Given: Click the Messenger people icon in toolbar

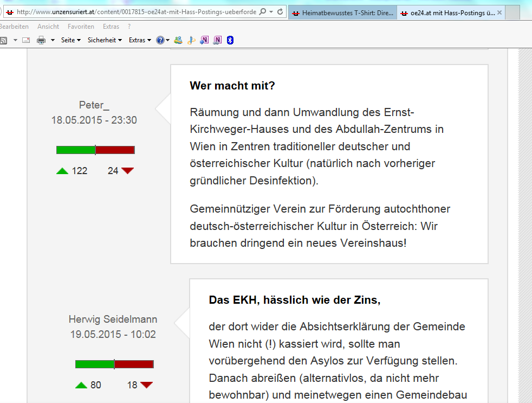Looking at the screenshot, I should [178, 40].
